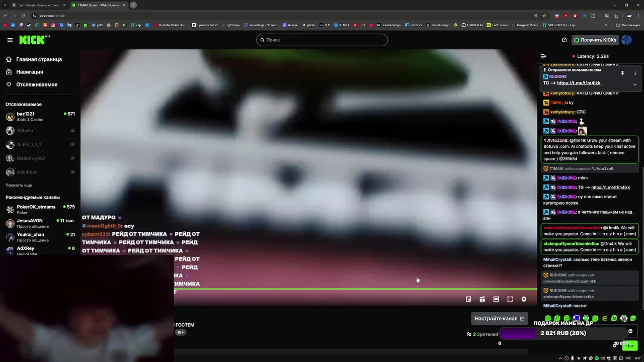Open the user profile avatar menu
This screenshot has height=362, width=644.
(626, 40)
